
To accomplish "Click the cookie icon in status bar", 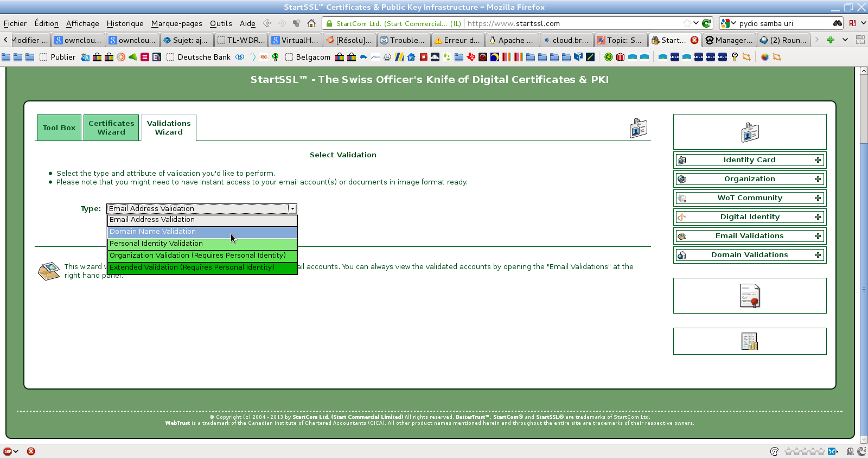I will click(x=775, y=451).
